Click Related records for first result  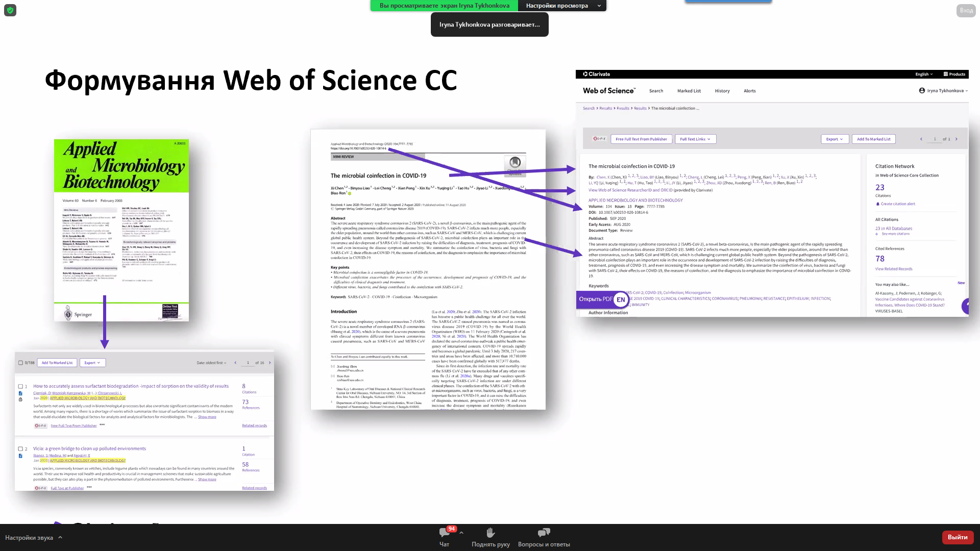(254, 425)
